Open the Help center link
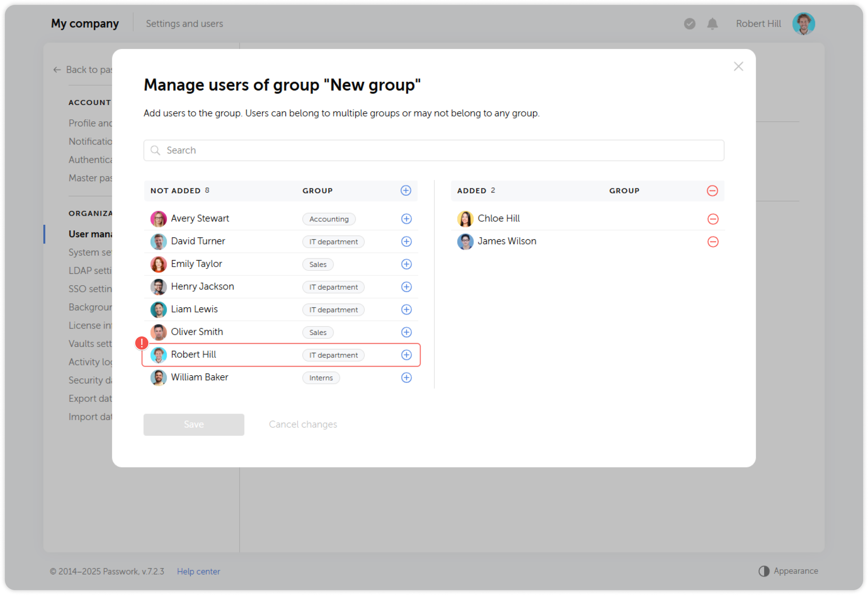 click(x=198, y=571)
